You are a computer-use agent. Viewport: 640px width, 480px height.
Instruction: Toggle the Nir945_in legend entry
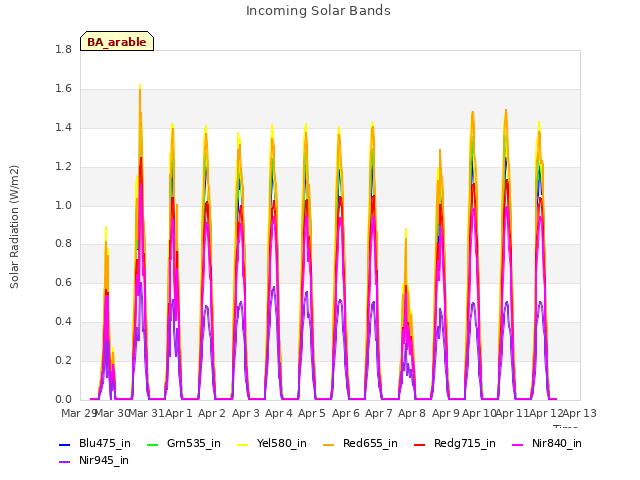tap(94, 460)
